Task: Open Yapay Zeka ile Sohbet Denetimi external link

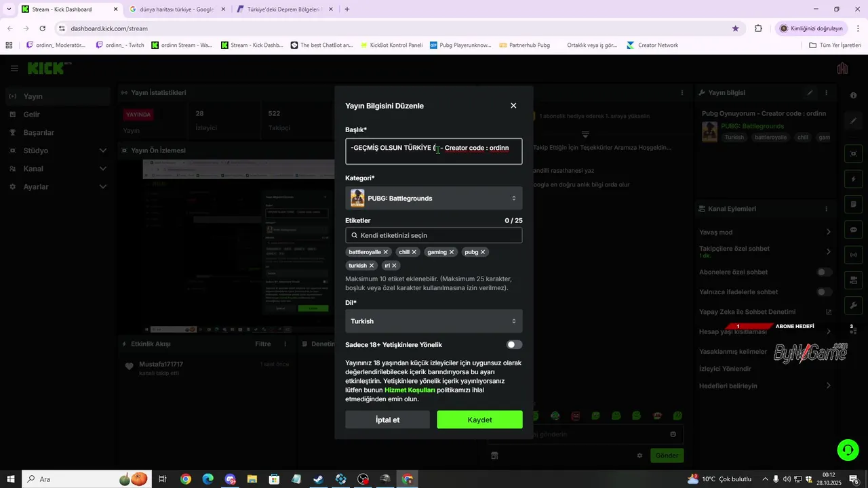Action: coord(828,312)
